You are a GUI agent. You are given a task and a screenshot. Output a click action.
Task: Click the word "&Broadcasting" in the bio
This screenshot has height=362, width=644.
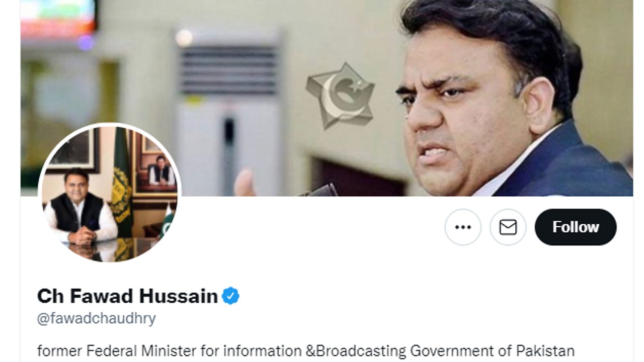point(358,350)
